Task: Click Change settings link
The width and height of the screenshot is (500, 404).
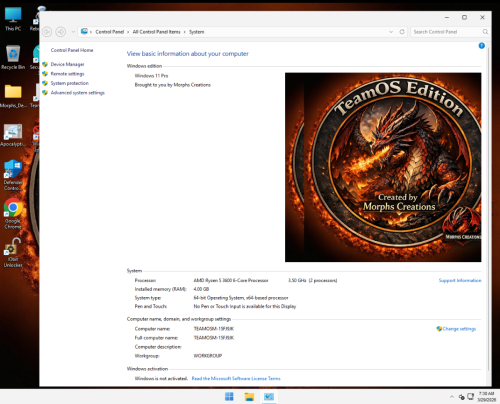Action: pyautogui.click(x=459, y=329)
